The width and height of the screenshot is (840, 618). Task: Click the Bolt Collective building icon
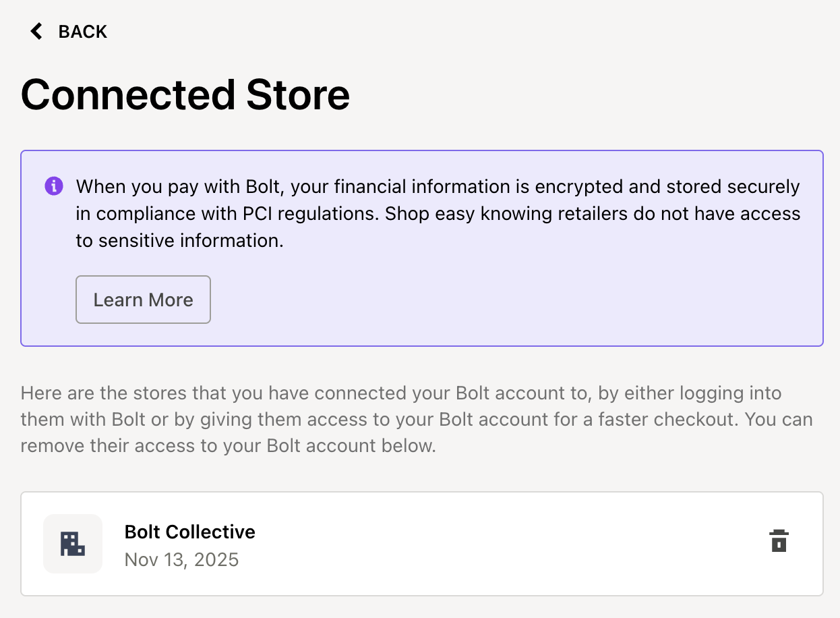tap(73, 544)
